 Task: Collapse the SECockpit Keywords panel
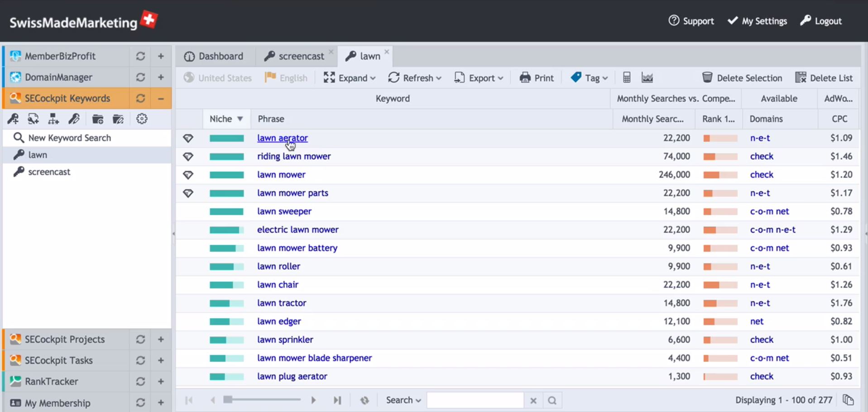pos(161,98)
